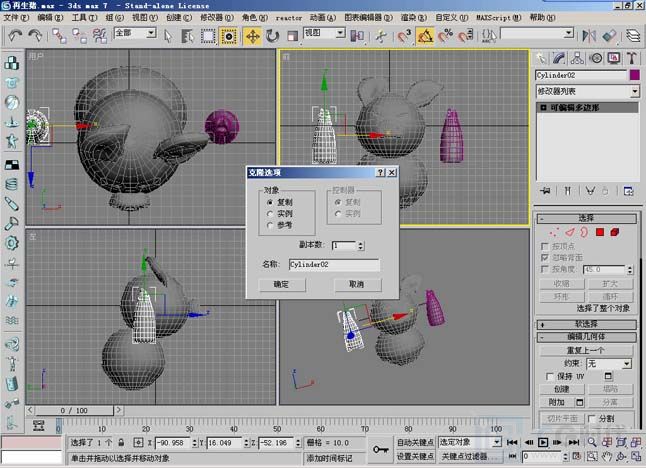Click the Pin Stack icon
646x468 pixels.
coord(545,191)
